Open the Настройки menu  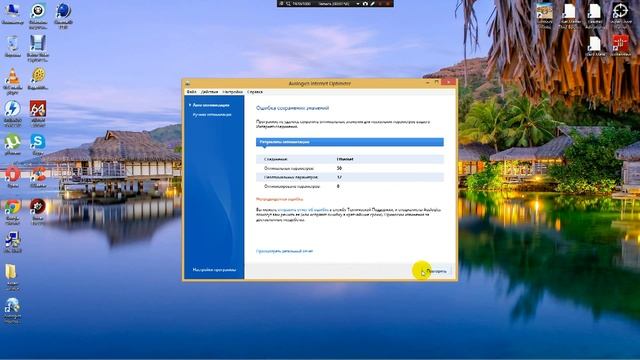233,92
